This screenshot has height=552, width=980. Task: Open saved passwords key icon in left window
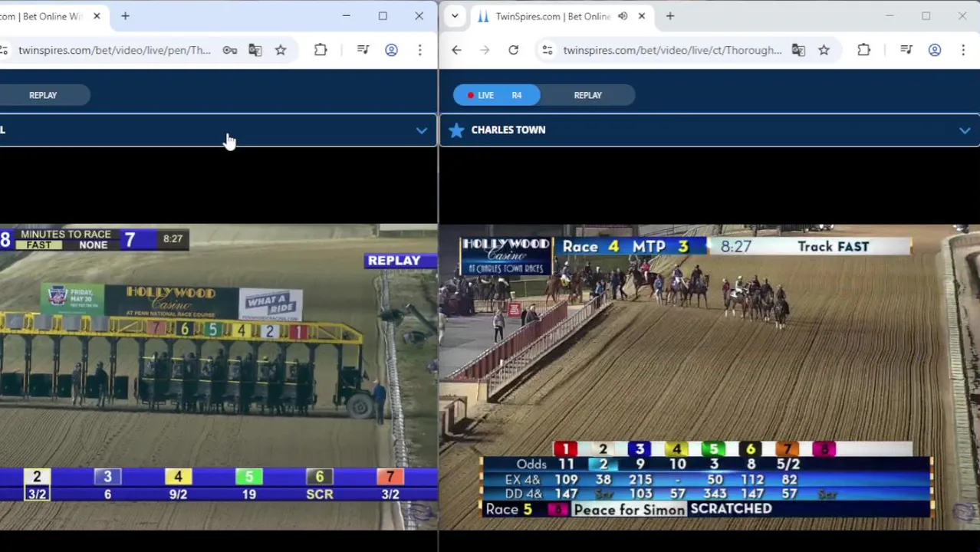(x=230, y=50)
